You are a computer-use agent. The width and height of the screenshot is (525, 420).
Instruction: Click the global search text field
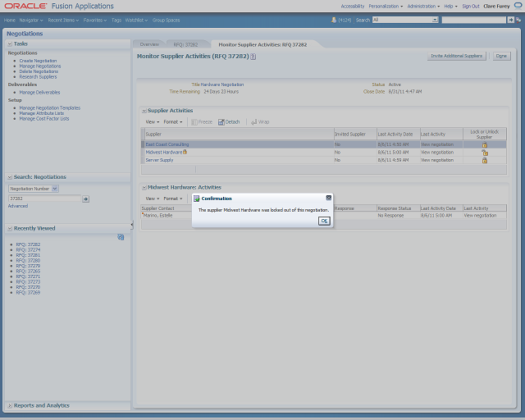pyautogui.click(x=474, y=20)
